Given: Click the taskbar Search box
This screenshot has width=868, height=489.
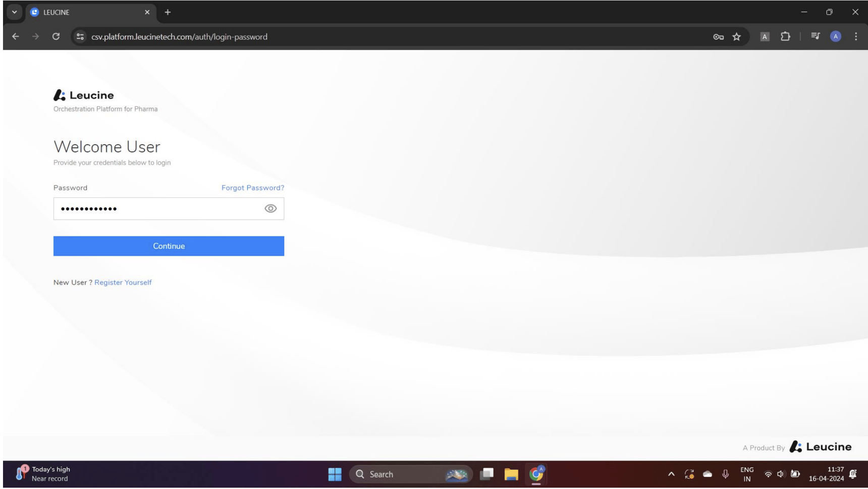Looking at the screenshot, I should pos(411,474).
